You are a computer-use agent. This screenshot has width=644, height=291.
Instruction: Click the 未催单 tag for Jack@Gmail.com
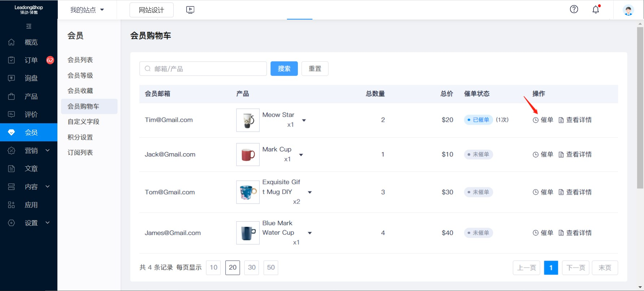coord(478,154)
